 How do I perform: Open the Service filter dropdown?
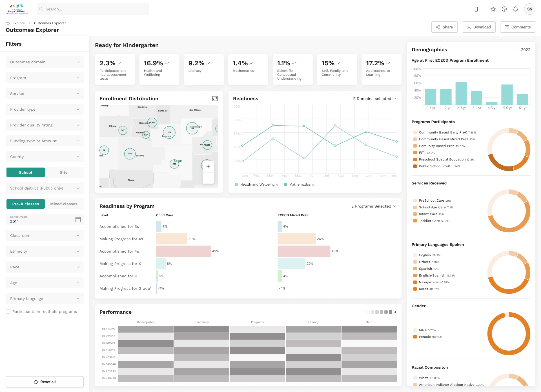tap(45, 93)
